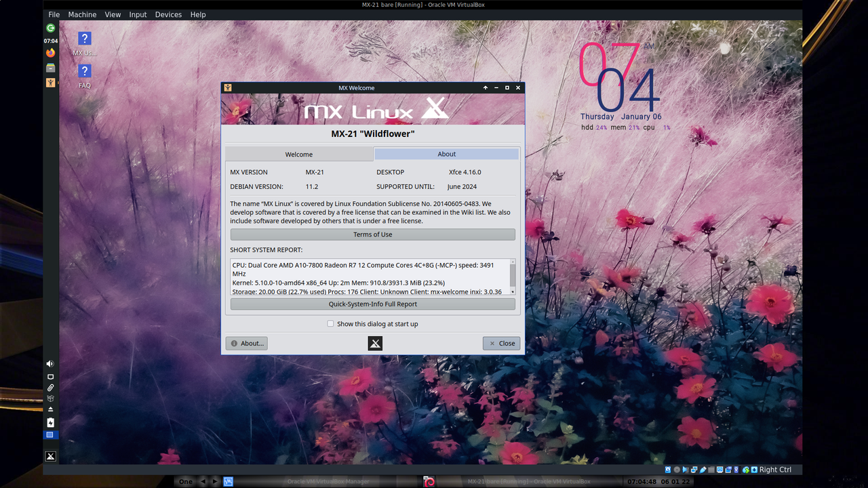868x488 pixels.
Task: Click the 07:04:48 taskbar clock
Action: click(642, 482)
